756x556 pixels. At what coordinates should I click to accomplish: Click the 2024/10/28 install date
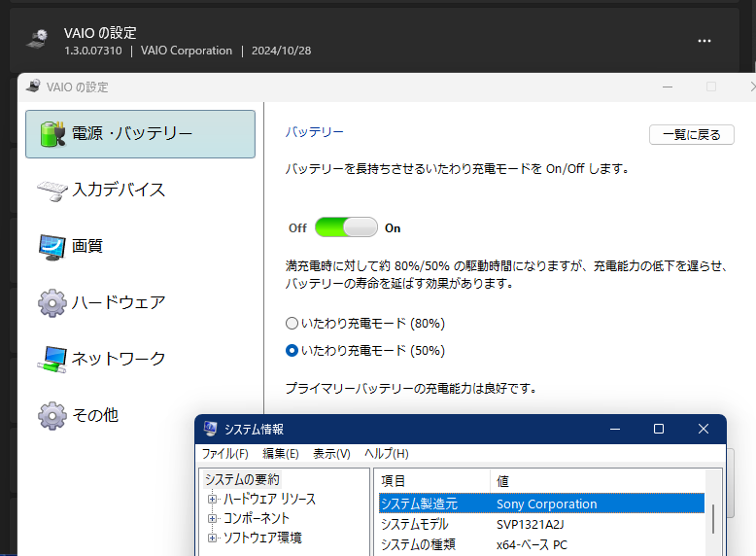point(281,51)
